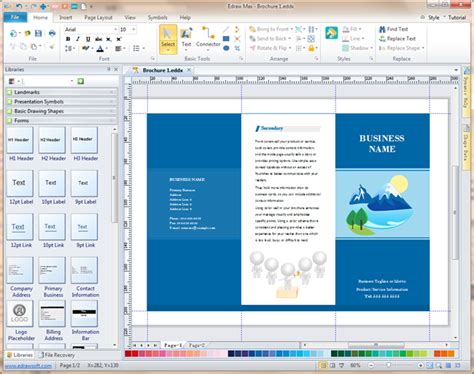
Task: Collapse the Forms library section
Action: tap(62, 120)
